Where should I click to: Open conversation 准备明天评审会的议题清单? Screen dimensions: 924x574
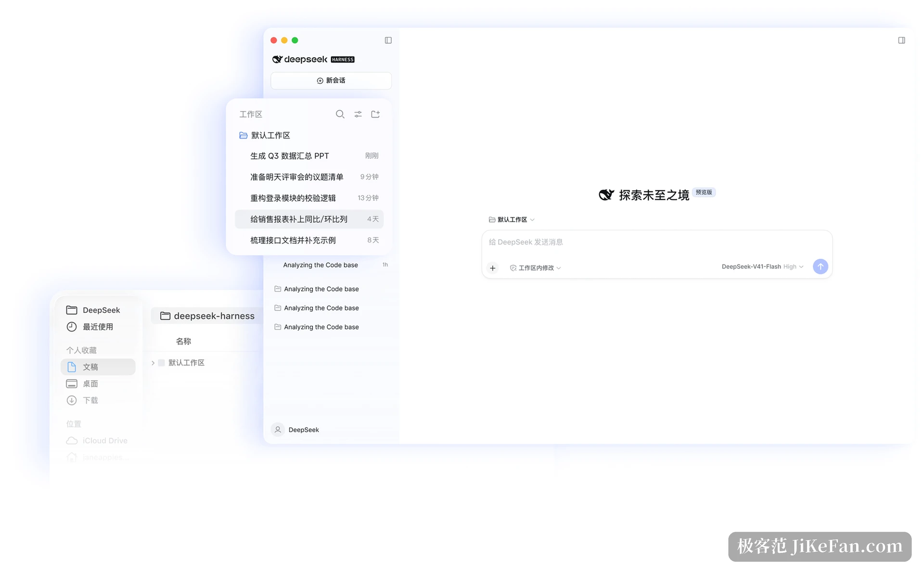pyautogui.click(x=309, y=177)
